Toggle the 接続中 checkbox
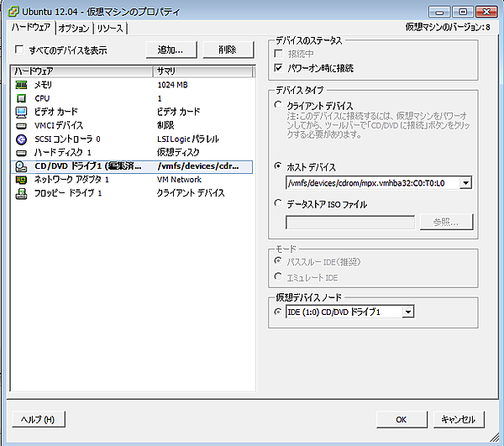Image resolution: width=504 pixels, height=446 pixels. (278, 54)
